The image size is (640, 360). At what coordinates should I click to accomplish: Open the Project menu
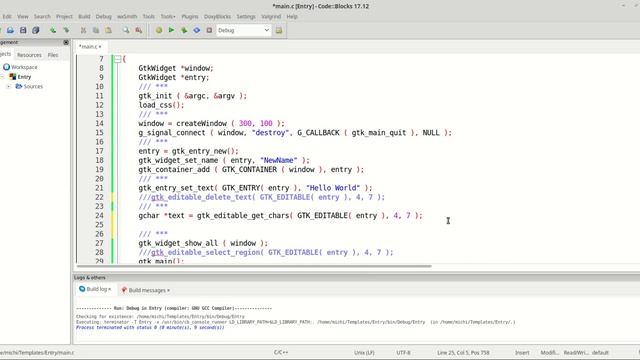pyautogui.click(x=64, y=17)
